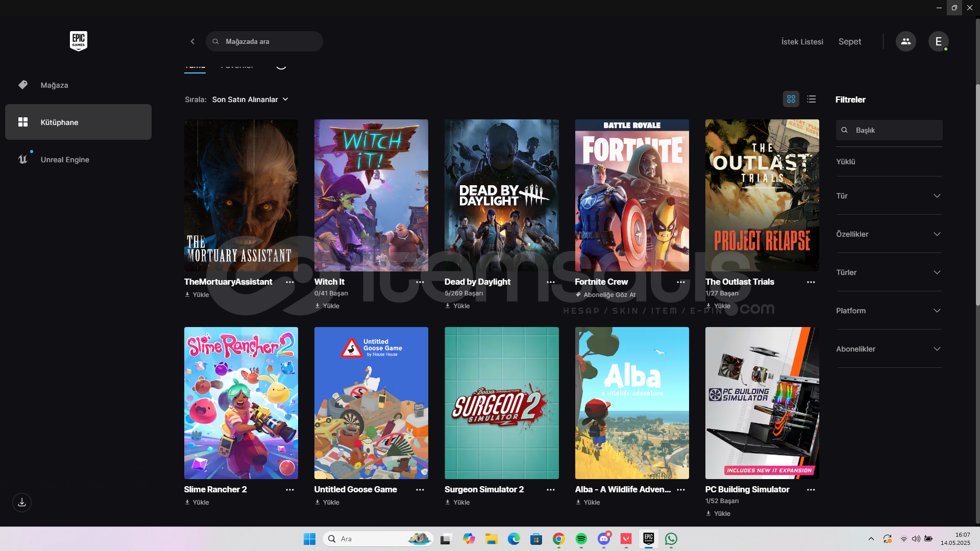Open more options for Alba wildlife adventure
Screen dimensions: 980x551
click(681, 490)
